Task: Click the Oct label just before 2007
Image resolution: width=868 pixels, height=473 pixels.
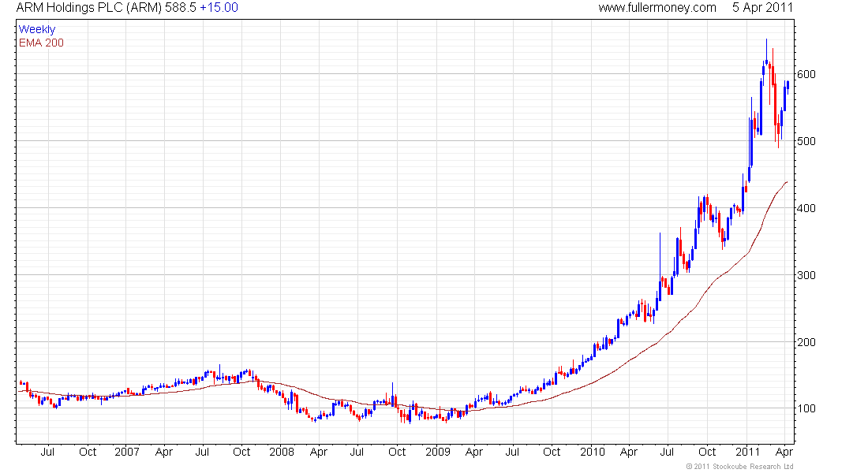Action: tap(88, 452)
